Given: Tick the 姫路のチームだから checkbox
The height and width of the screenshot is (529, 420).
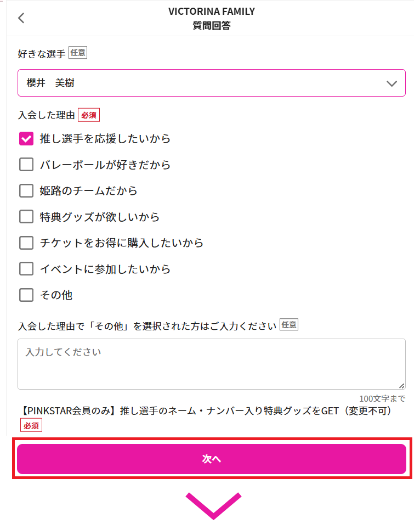Looking at the screenshot, I should (x=26, y=190).
